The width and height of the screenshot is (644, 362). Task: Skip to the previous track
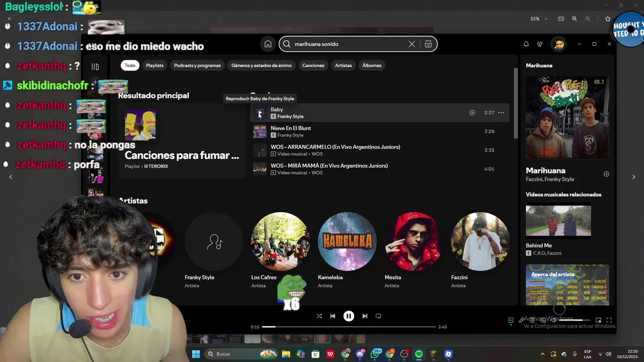click(x=333, y=316)
